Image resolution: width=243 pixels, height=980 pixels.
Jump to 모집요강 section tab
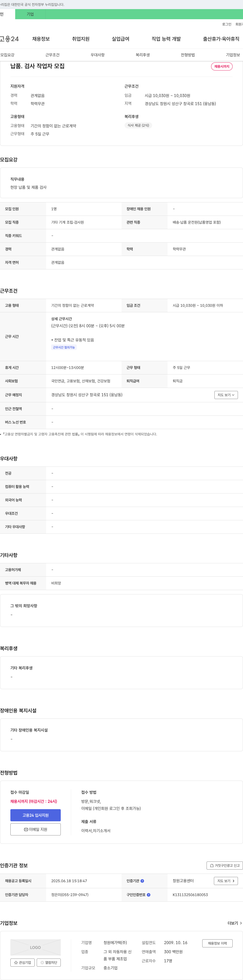[x=7, y=55]
